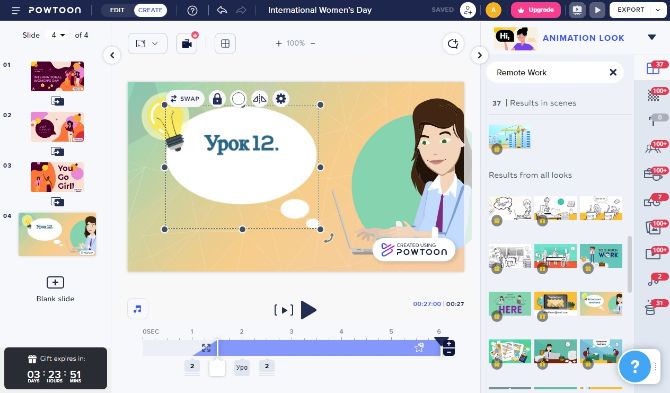Click the EXPORT button
The width and height of the screenshot is (670, 393).
pyautogui.click(x=630, y=10)
